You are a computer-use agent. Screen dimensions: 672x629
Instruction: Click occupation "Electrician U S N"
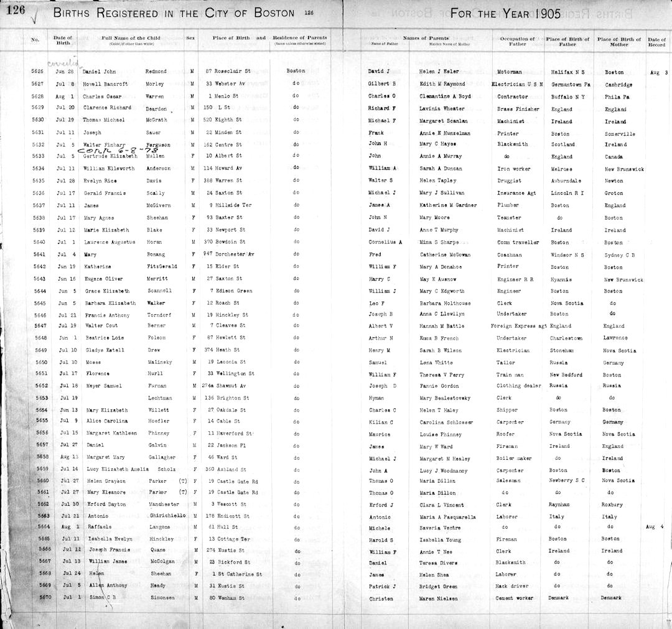pyautogui.click(x=517, y=85)
